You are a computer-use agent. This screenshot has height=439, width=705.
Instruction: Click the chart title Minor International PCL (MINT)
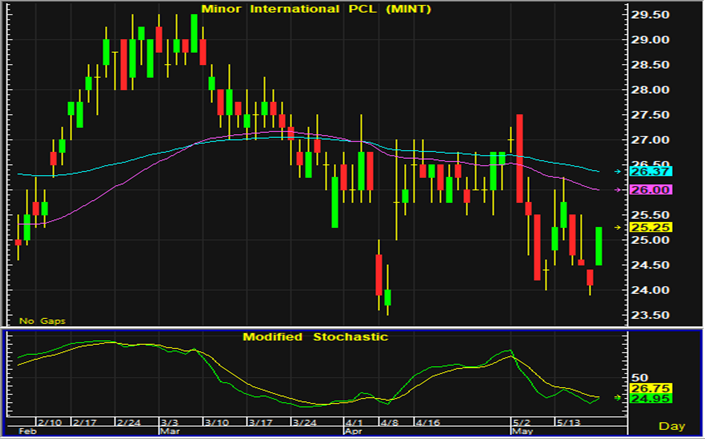(x=316, y=9)
